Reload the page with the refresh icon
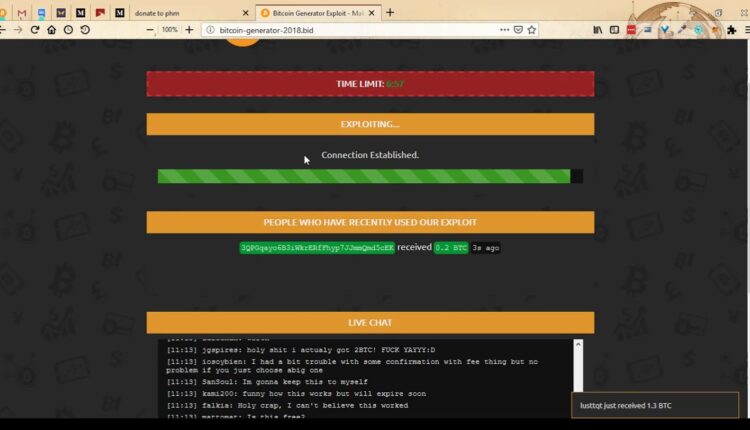The image size is (750, 430). click(35, 30)
